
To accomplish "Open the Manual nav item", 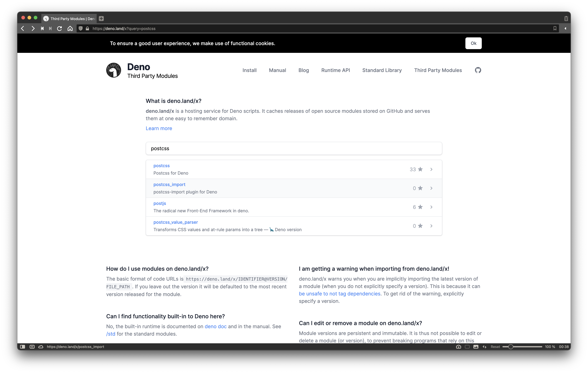I will [x=277, y=70].
